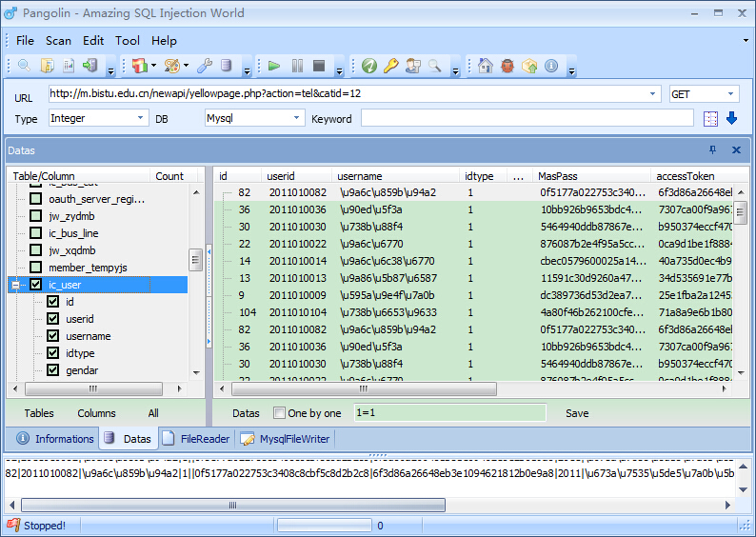Check the member_tempyjs table checkbox
The width and height of the screenshot is (756, 537).
click(35, 267)
